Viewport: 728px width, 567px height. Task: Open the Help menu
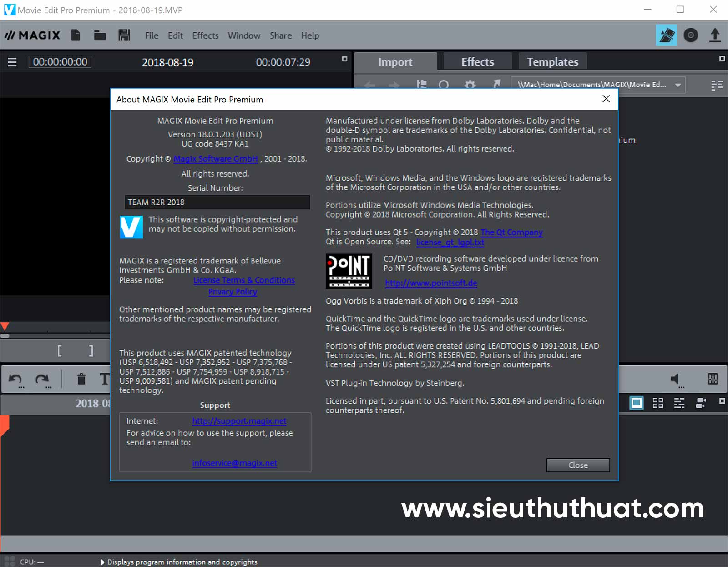tap(310, 35)
